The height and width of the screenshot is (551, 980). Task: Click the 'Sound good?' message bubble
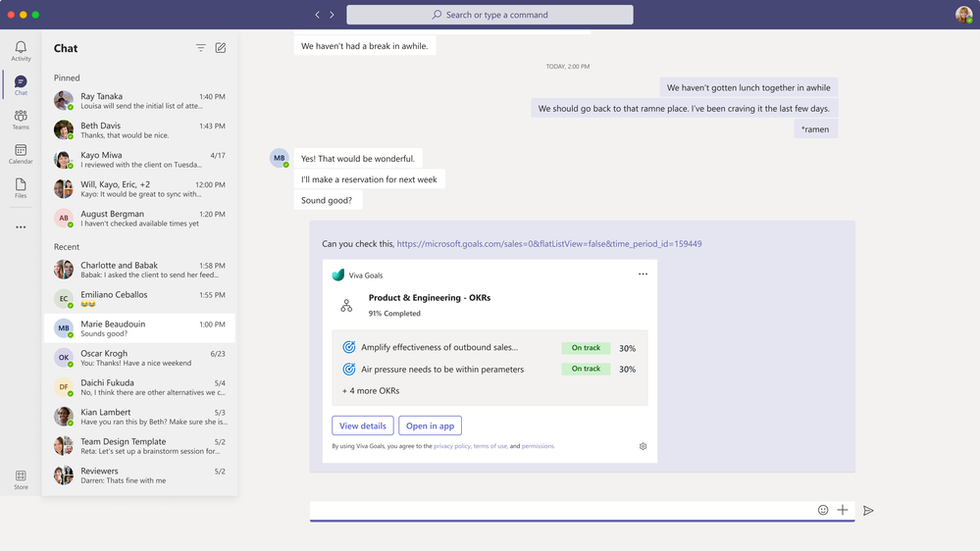(327, 200)
